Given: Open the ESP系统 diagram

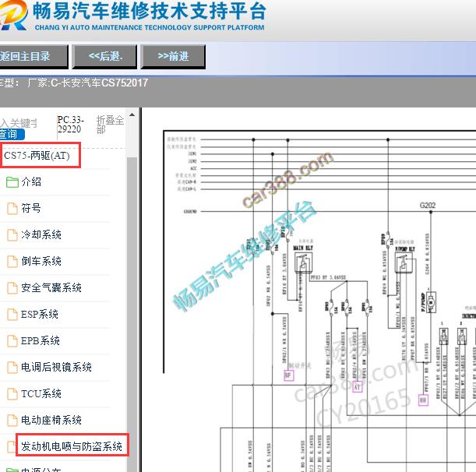Looking at the screenshot, I should pyautogui.click(x=40, y=314).
